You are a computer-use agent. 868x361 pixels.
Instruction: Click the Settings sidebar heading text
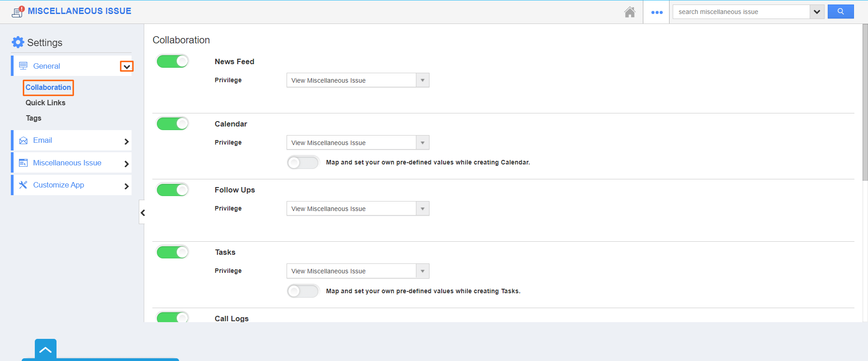45,42
